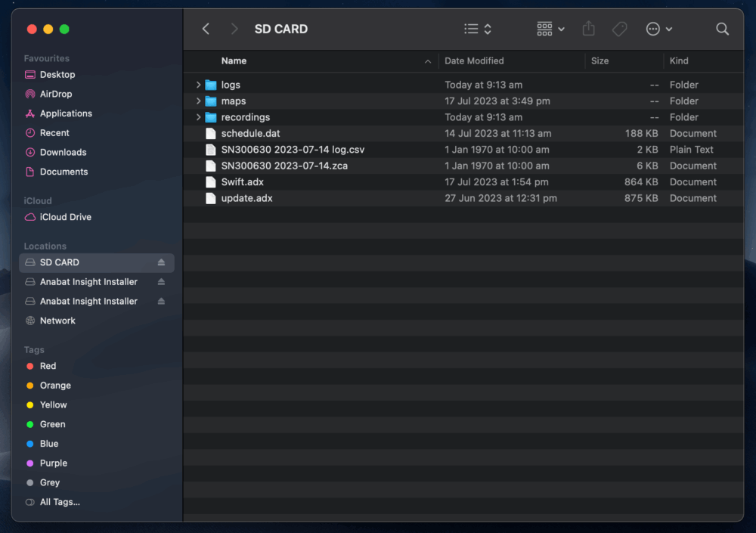Viewport: 756px width, 533px height.
Task: Eject the first Anabat Insight Installer
Action: [x=161, y=282]
